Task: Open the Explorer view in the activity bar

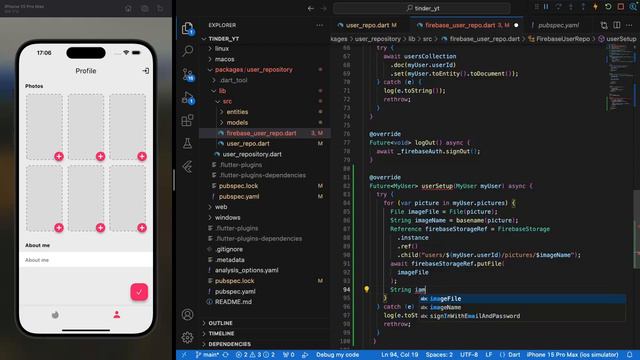Action: click(x=187, y=29)
